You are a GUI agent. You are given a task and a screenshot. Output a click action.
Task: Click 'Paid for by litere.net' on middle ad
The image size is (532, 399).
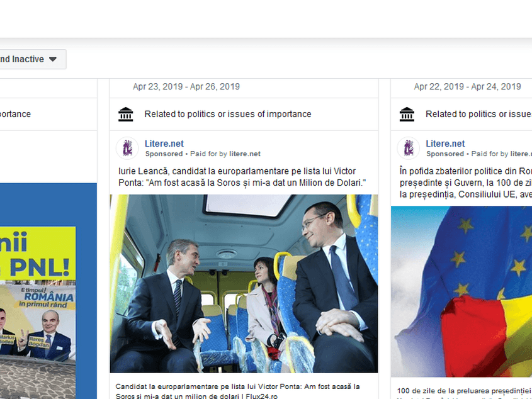coord(225,154)
